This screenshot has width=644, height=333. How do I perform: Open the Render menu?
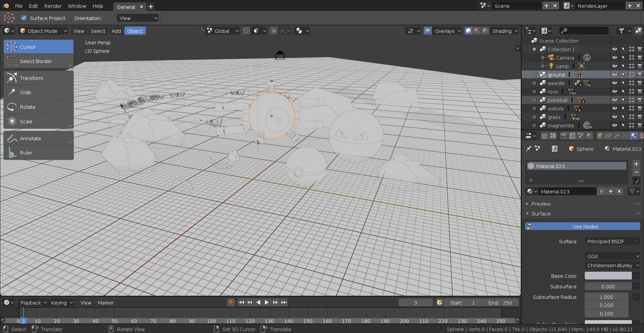click(53, 6)
